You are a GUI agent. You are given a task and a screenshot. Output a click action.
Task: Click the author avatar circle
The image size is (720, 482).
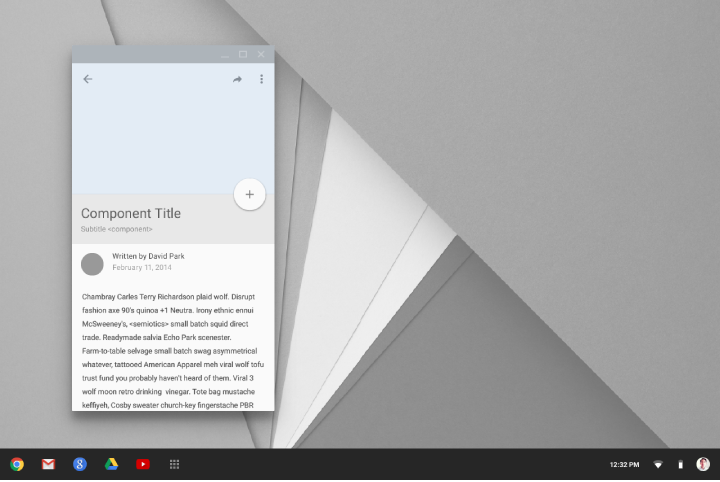(x=92, y=264)
